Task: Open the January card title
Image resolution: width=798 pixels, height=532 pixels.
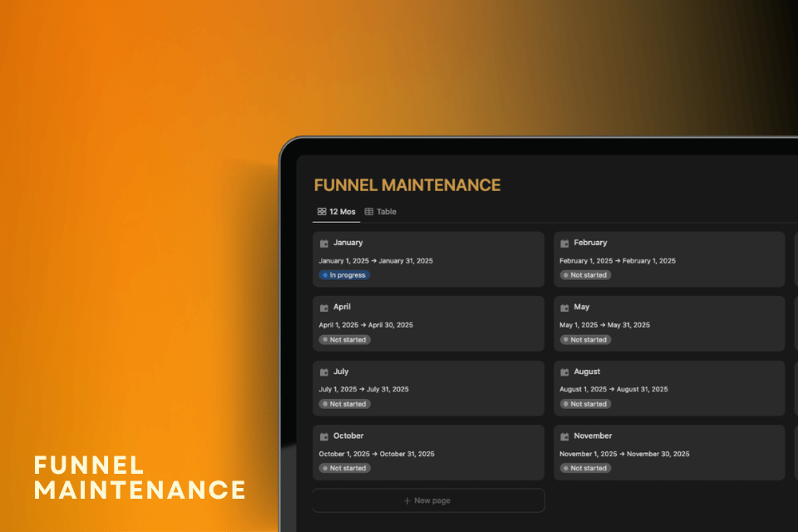Action: pyautogui.click(x=348, y=243)
